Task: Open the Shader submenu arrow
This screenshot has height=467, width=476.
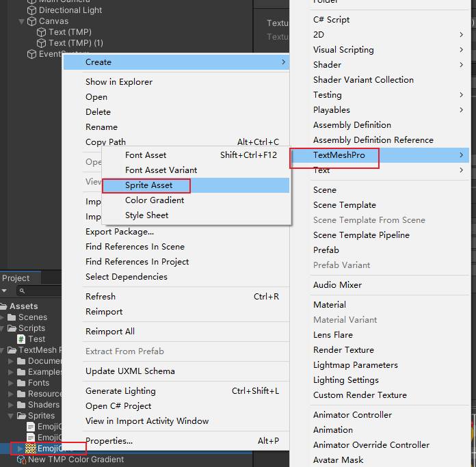Action: tap(462, 65)
